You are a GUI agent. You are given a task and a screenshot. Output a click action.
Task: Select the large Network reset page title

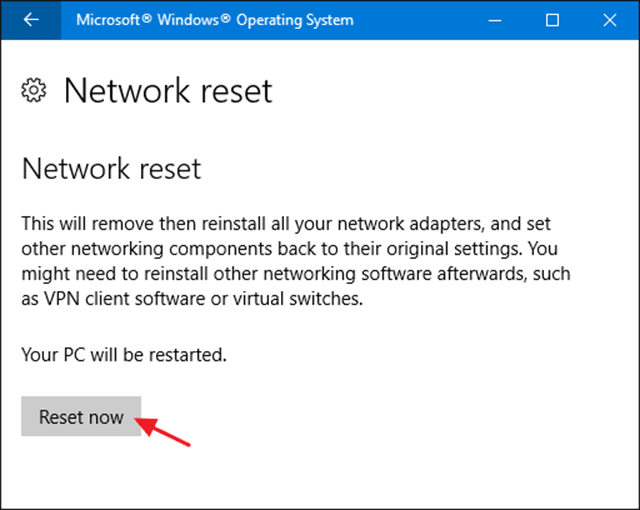(168, 91)
